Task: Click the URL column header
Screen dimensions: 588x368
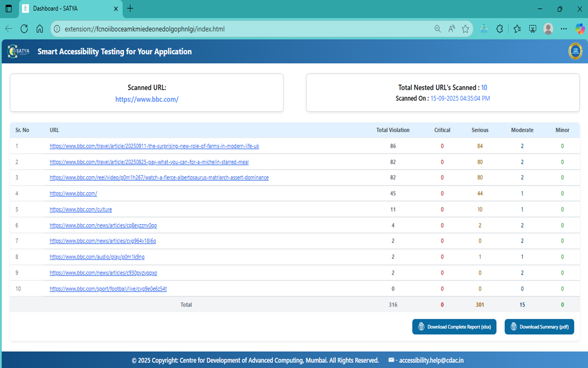Action: [54, 130]
